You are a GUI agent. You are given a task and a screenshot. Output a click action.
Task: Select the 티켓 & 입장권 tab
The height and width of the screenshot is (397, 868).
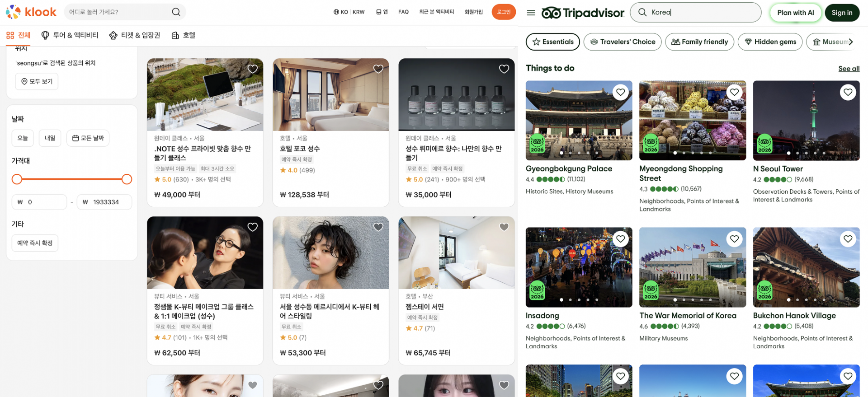(135, 35)
